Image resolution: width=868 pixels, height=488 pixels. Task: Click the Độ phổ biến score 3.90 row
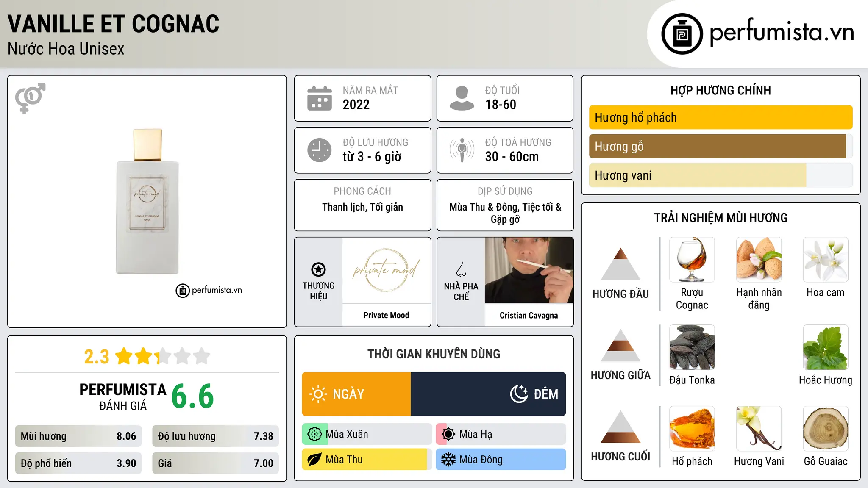click(x=78, y=463)
